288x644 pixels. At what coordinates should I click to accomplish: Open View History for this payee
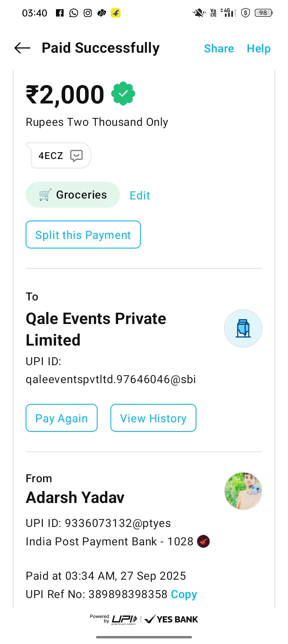click(153, 418)
